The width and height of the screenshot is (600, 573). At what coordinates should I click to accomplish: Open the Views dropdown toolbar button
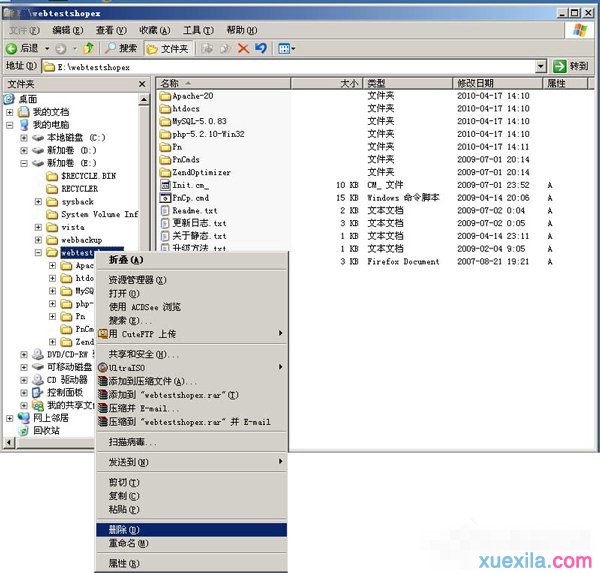286,49
